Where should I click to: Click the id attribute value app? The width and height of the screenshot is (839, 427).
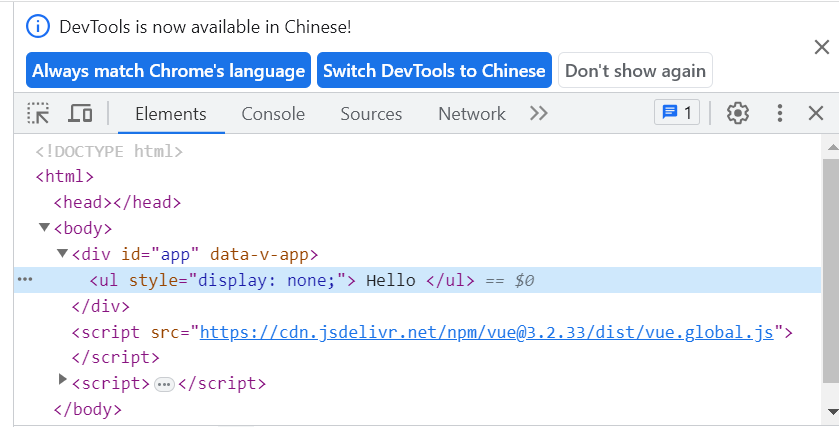pyautogui.click(x=175, y=254)
